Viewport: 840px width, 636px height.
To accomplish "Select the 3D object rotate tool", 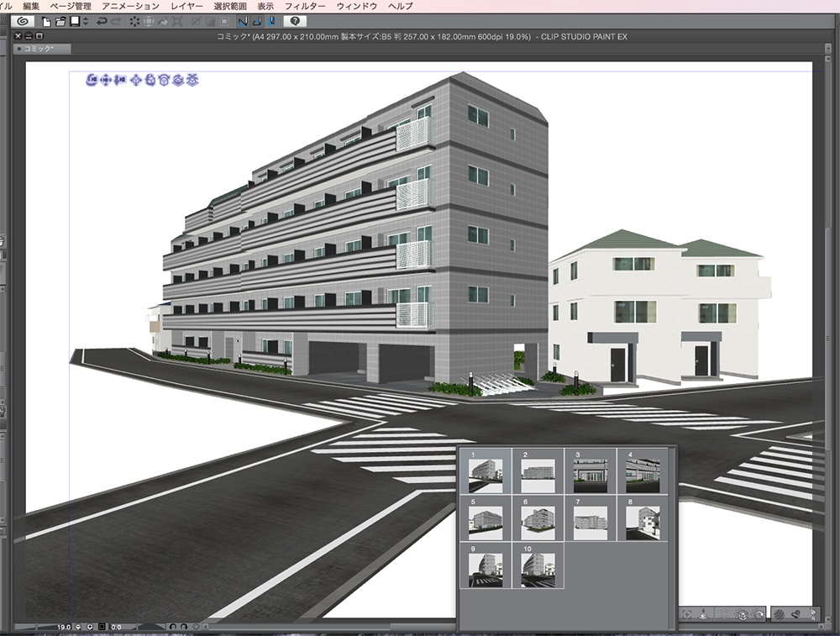I will pos(151,81).
